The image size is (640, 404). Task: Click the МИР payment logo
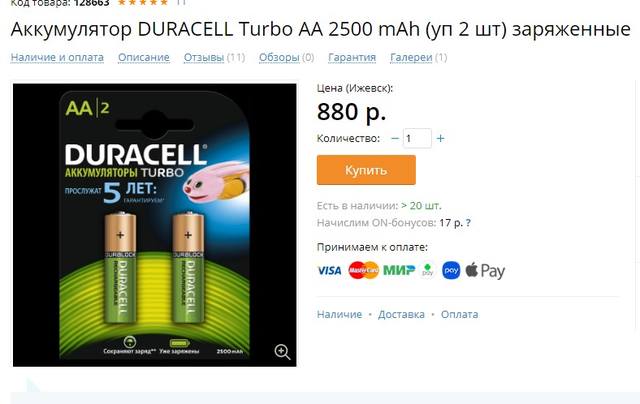click(x=399, y=270)
